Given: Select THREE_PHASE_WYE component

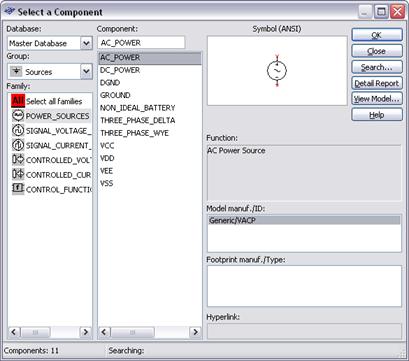Looking at the screenshot, I should [x=134, y=133].
